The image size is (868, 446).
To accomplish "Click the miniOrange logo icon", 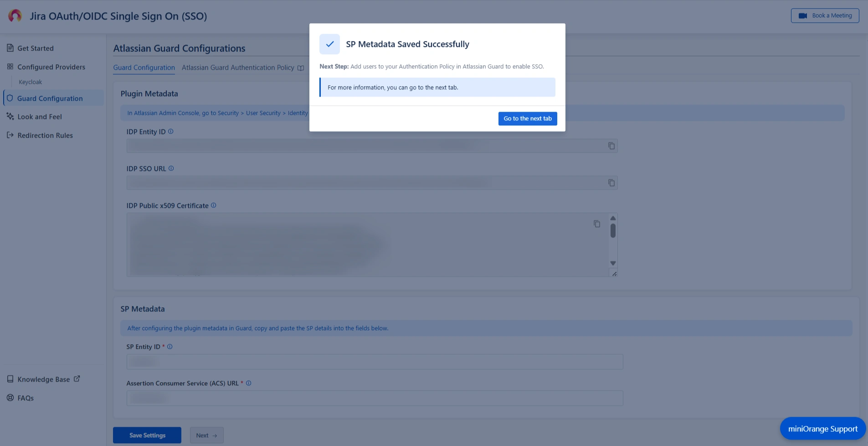I will 15,16.
